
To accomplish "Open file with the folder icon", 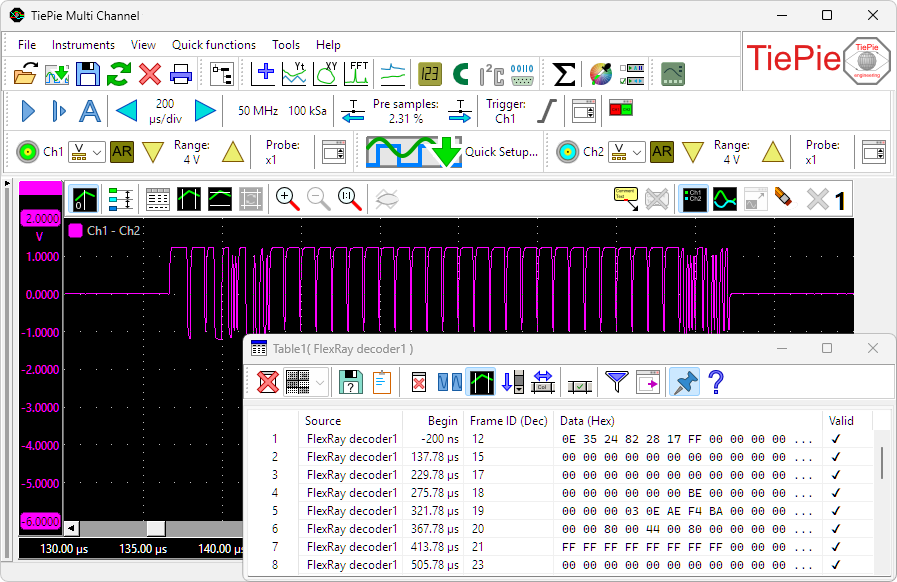I will tap(26, 74).
